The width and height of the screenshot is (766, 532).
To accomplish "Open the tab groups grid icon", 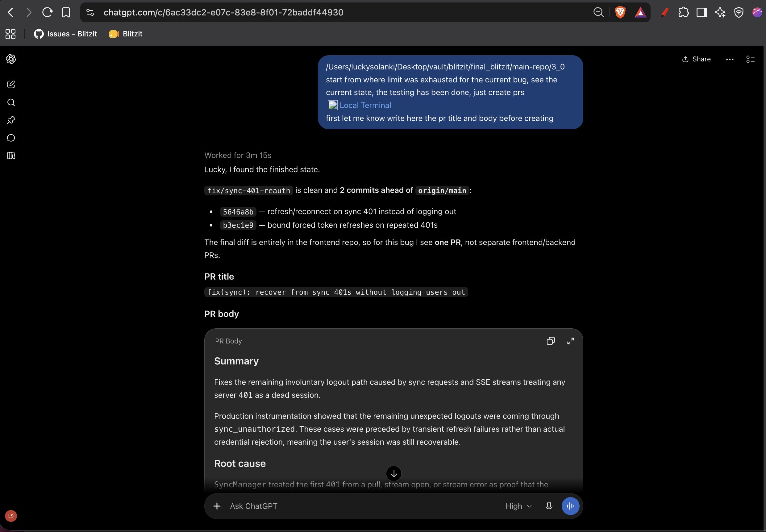I will [x=11, y=34].
